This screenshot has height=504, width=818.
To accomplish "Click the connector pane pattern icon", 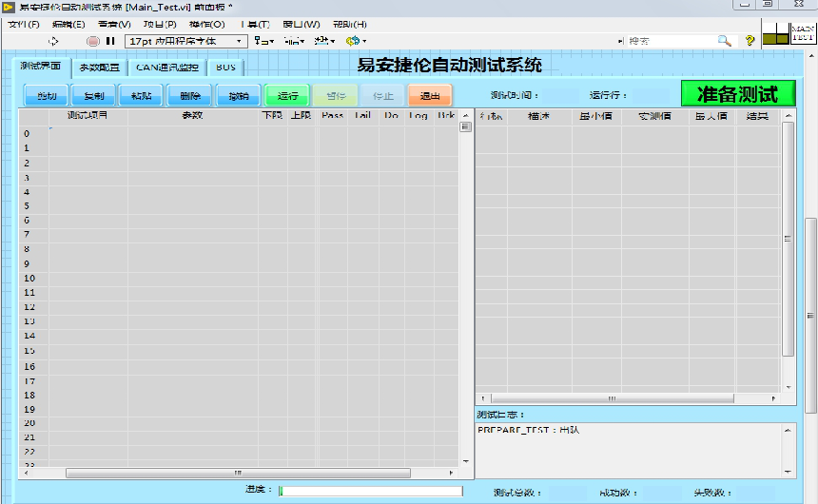I will tap(776, 33).
